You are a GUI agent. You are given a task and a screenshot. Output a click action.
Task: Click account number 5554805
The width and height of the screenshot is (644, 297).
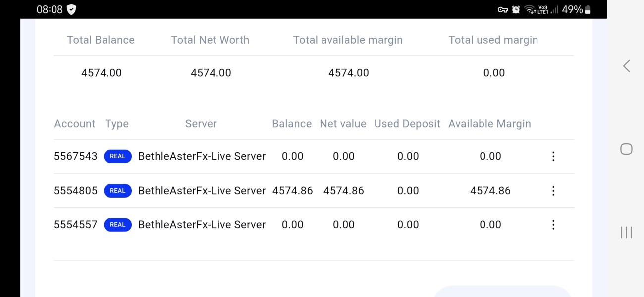click(x=75, y=191)
